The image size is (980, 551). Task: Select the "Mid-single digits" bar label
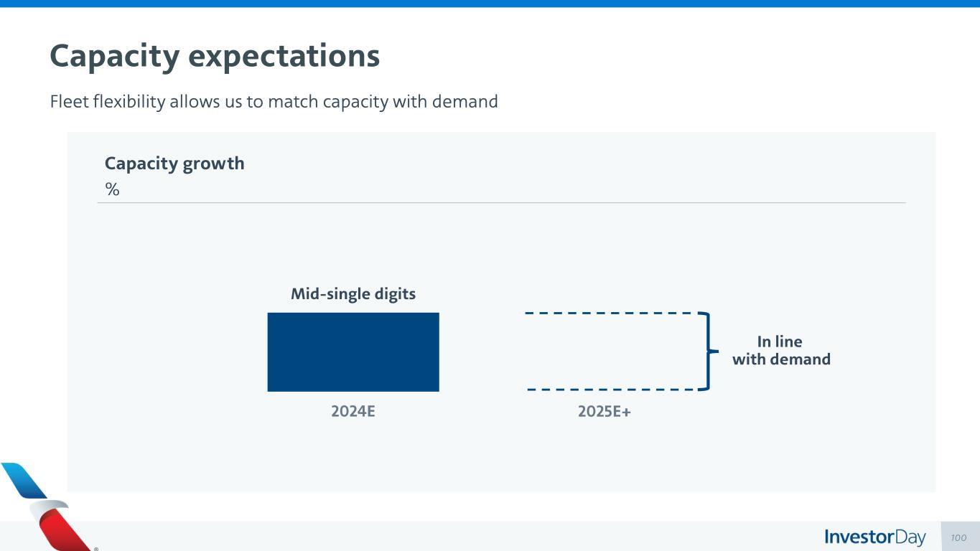click(353, 294)
